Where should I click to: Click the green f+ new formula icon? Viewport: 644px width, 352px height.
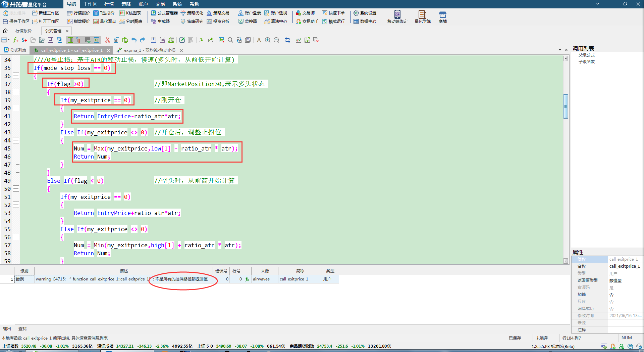15,40
